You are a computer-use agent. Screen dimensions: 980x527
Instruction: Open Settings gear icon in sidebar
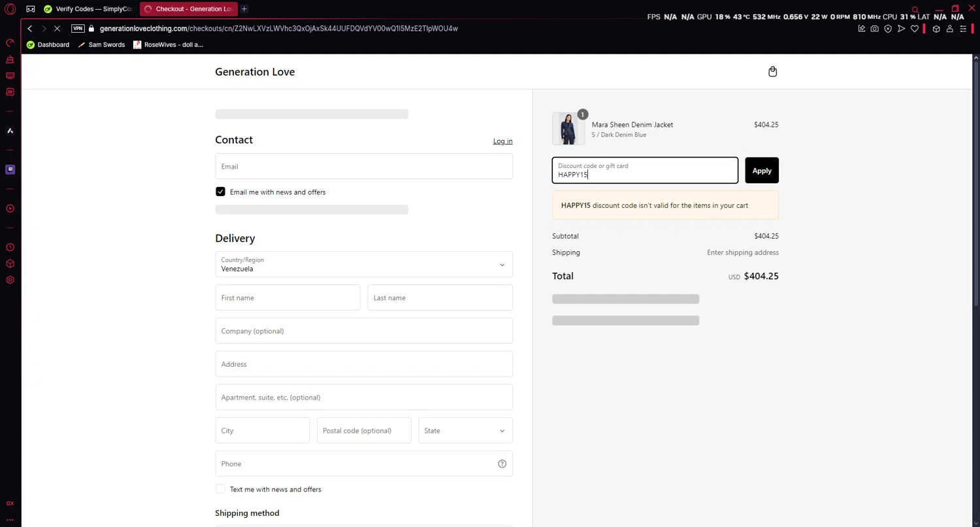tap(10, 280)
